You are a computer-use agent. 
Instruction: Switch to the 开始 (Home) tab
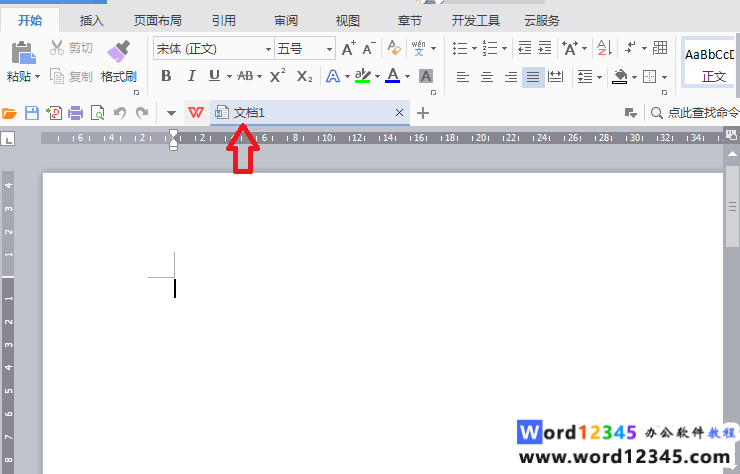click(x=30, y=20)
